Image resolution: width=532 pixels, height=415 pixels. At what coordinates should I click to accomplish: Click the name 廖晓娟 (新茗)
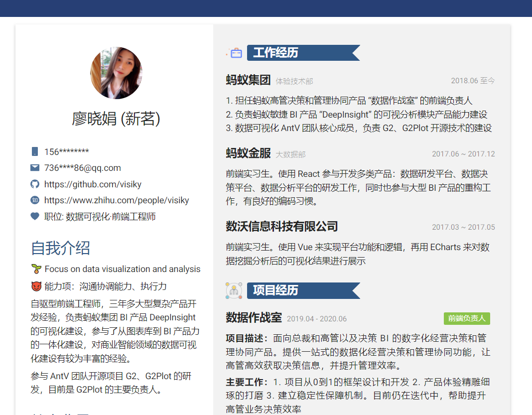click(x=116, y=119)
